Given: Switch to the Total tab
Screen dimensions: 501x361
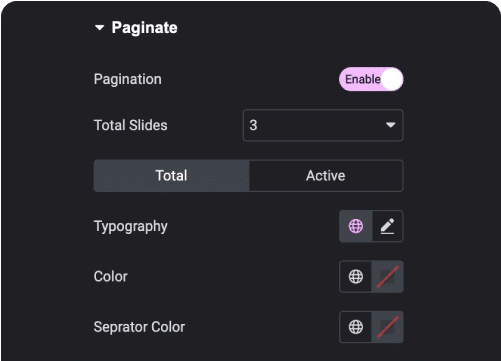Looking at the screenshot, I should (x=171, y=176).
